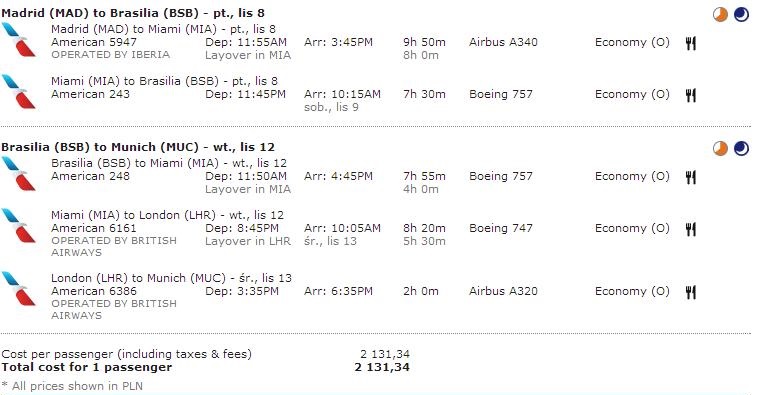Click the meal icon for American 243
Viewport: 760px width, 395px height.
(691, 95)
